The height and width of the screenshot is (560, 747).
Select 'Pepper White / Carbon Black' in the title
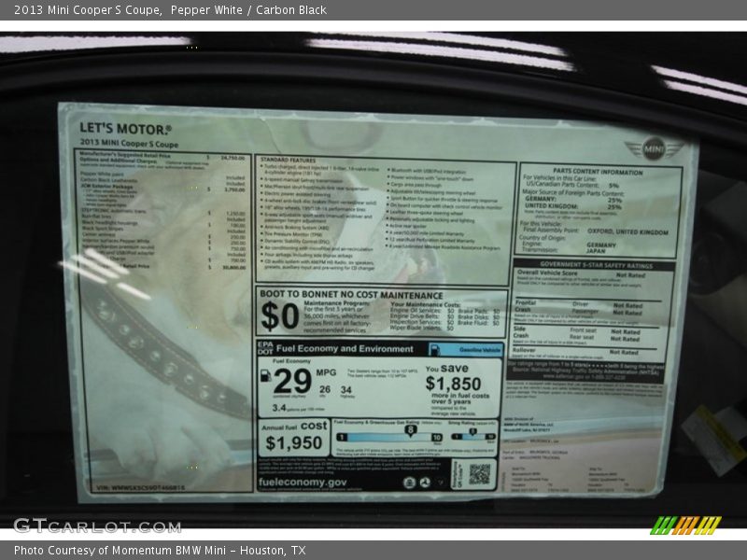coord(248,10)
